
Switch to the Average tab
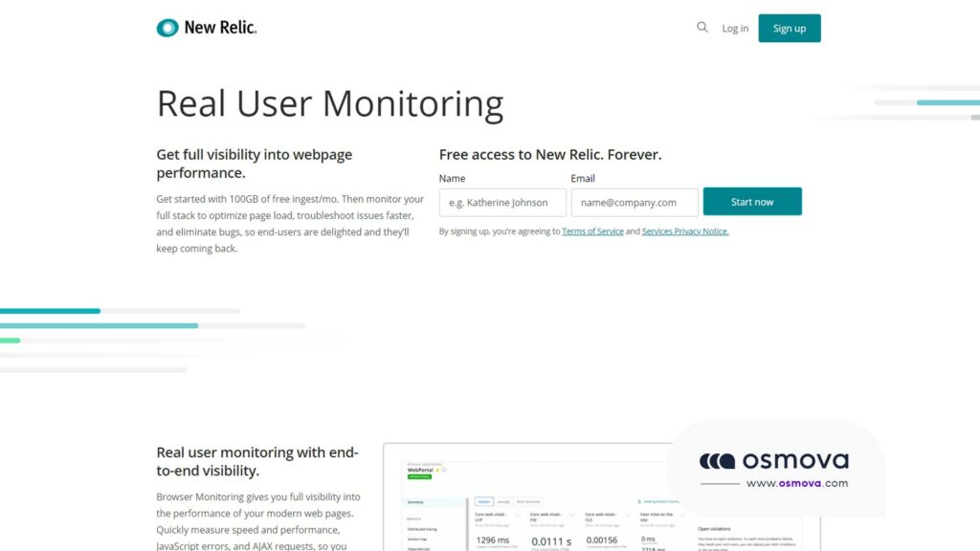click(503, 501)
